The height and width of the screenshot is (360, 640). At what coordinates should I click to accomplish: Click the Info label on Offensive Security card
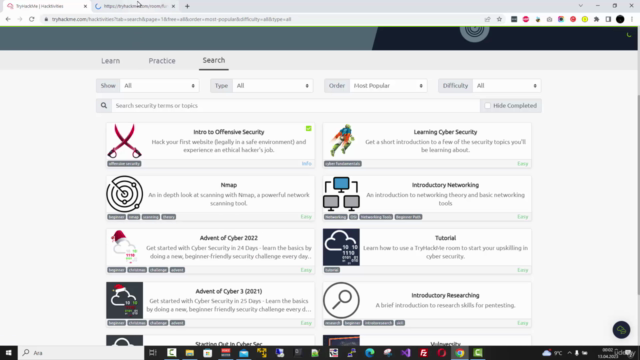click(307, 164)
